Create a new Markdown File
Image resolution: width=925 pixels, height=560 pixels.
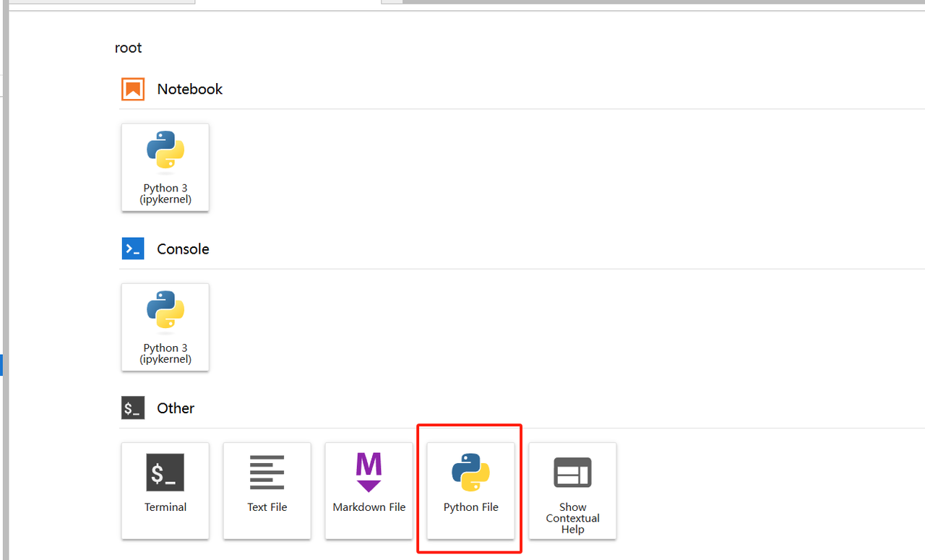pos(369,490)
